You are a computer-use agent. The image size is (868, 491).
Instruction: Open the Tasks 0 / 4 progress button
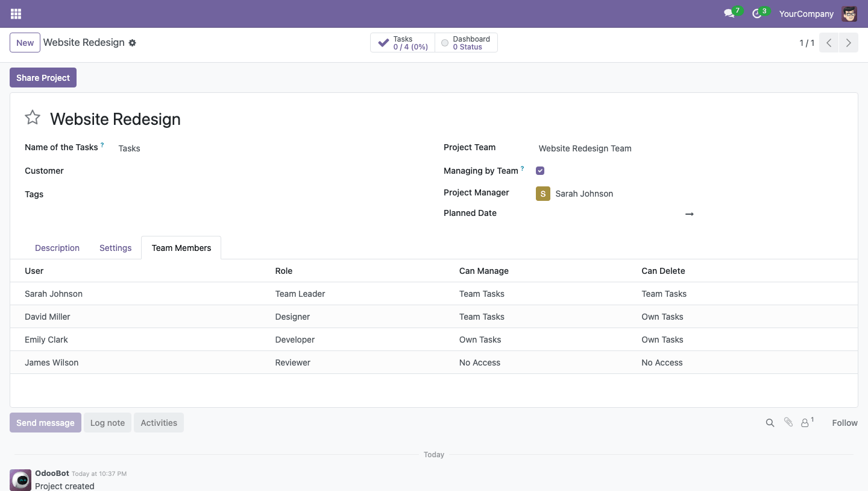click(403, 43)
